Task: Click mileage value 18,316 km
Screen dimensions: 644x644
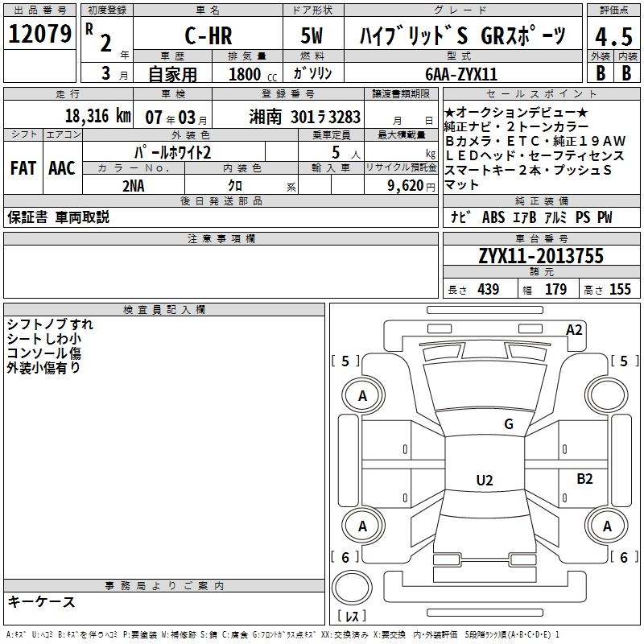Action: coord(98,116)
